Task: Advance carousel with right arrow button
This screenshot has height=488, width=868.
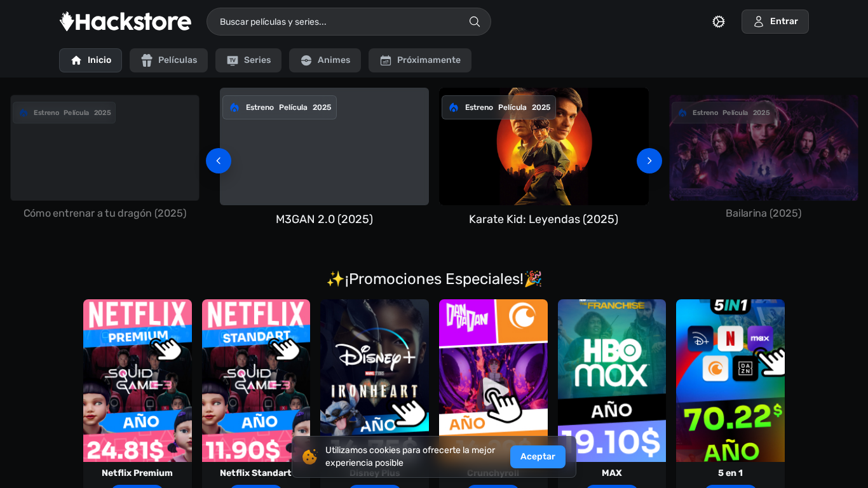Action: (x=649, y=161)
